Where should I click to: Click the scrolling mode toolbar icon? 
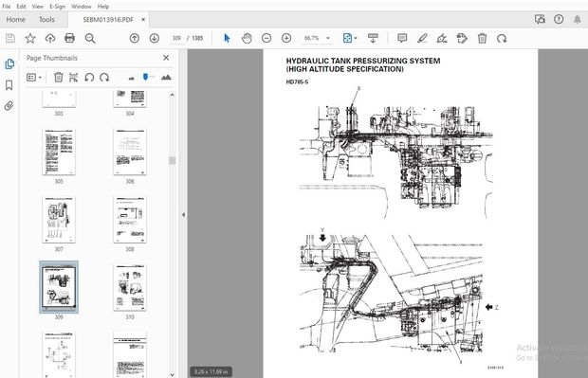(x=373, y=38)
